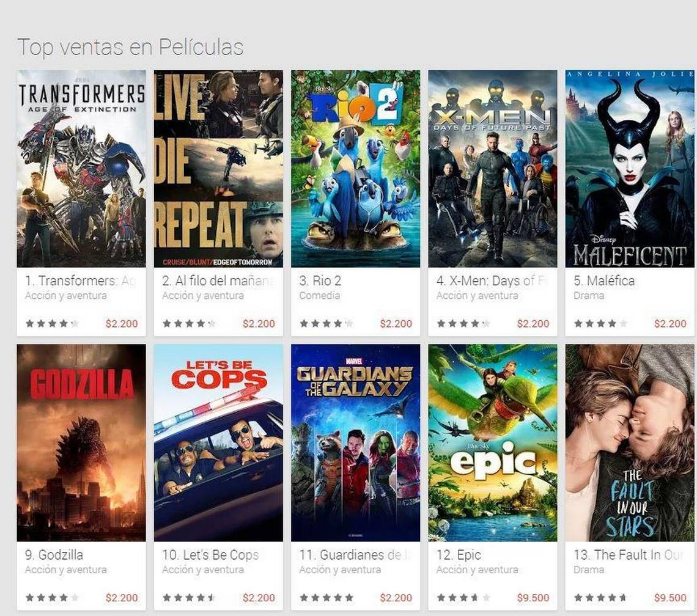Click the star rating under Let's Be Cops
The width and height of the screenshot is (697, 616).
(x=189, y=598)
